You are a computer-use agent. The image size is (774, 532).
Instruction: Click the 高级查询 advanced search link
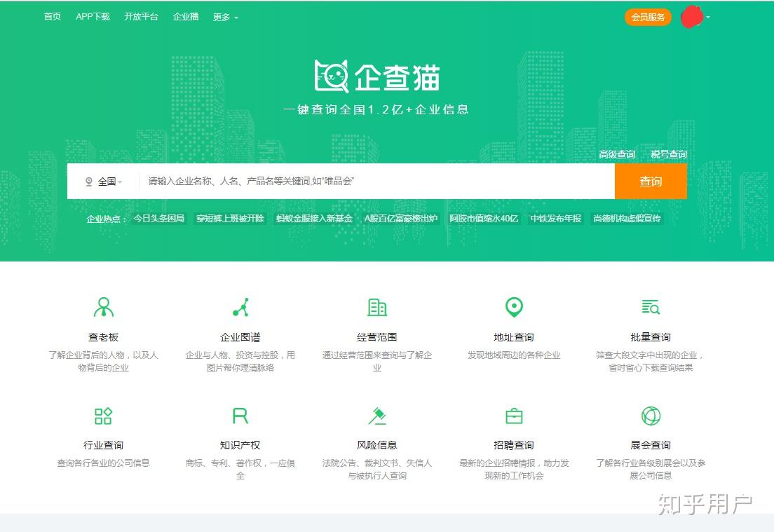[x=616, y=154]
